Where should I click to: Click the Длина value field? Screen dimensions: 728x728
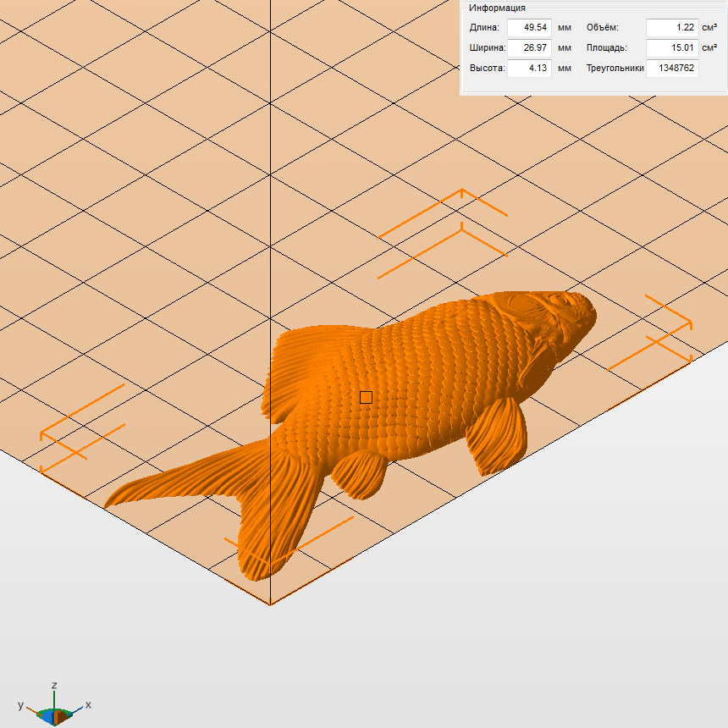[x=529, y=27]
